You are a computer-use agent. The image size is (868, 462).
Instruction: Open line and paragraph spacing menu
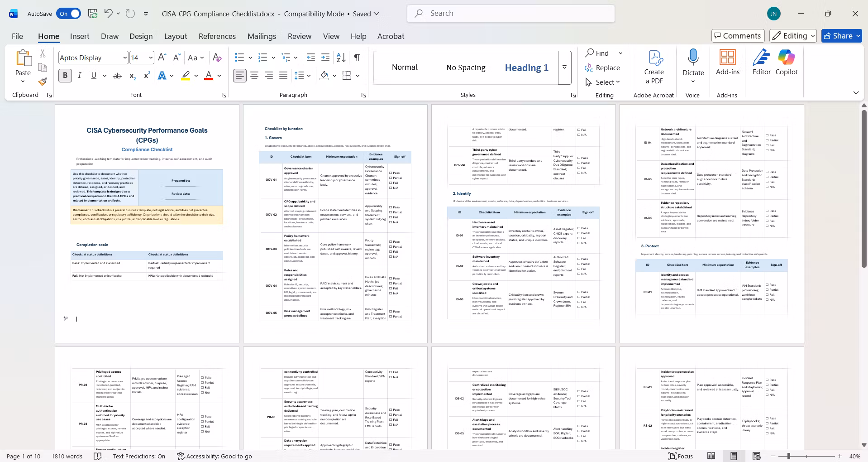[x=302, y=76]
